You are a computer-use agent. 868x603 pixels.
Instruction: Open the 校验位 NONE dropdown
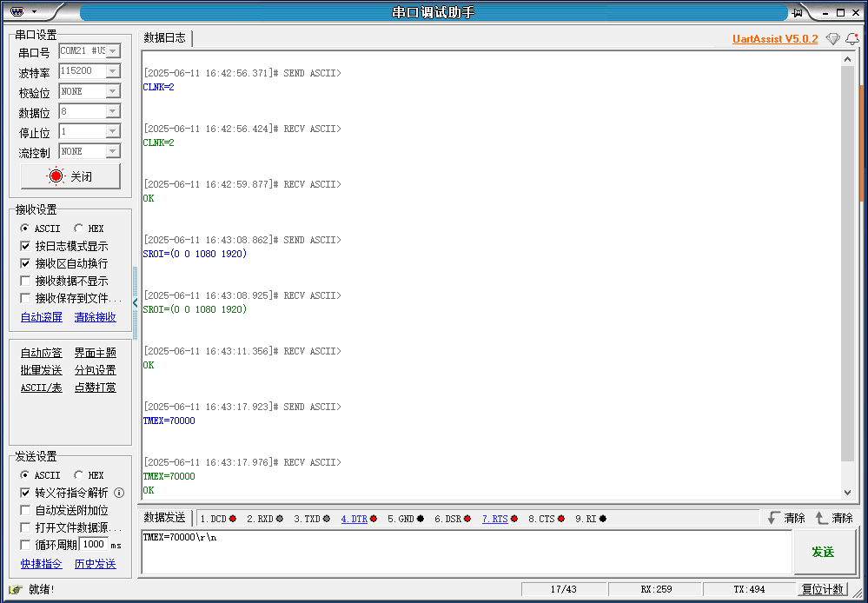(x=113, y=91)
